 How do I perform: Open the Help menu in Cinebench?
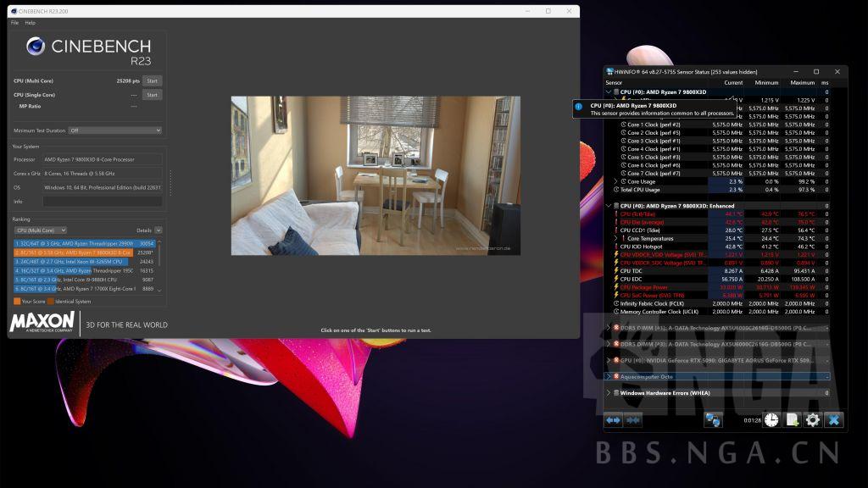pyautogui.click(x=31, y=23)
